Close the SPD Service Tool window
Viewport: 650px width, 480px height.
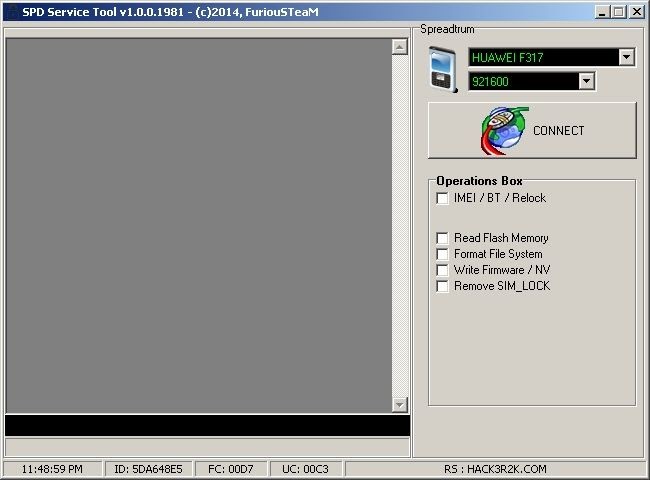pyautogui.click(x=636, y=12)
